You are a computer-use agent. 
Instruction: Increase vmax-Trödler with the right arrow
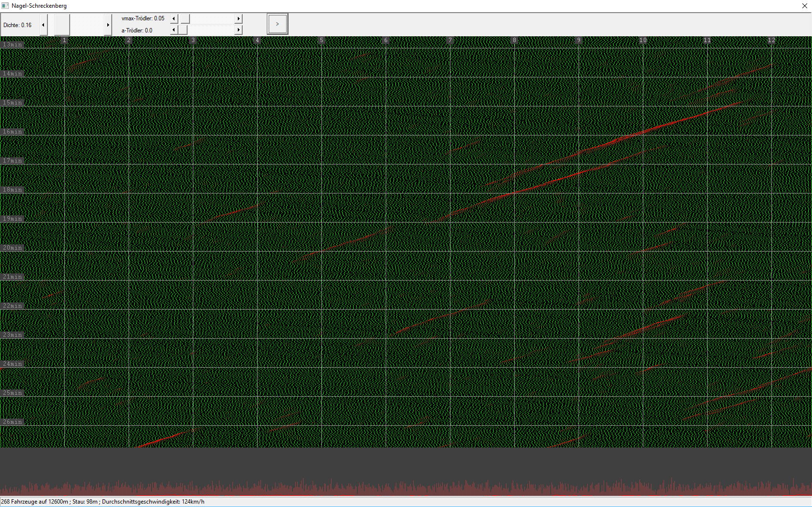[238, 18]
